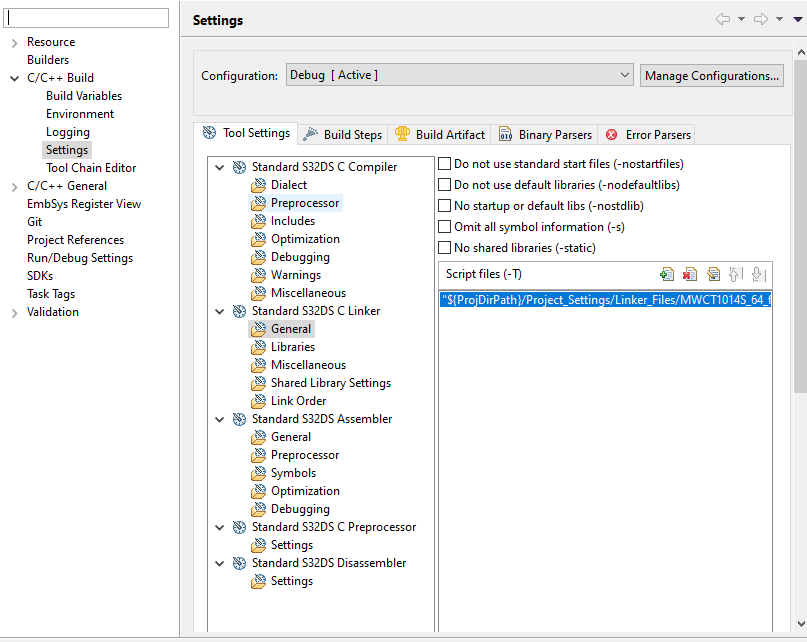Check 'Omit all symbol information (-s)'
Image resolution: width=807 pixels, height=642 pixels.
[x=445, y=227]
